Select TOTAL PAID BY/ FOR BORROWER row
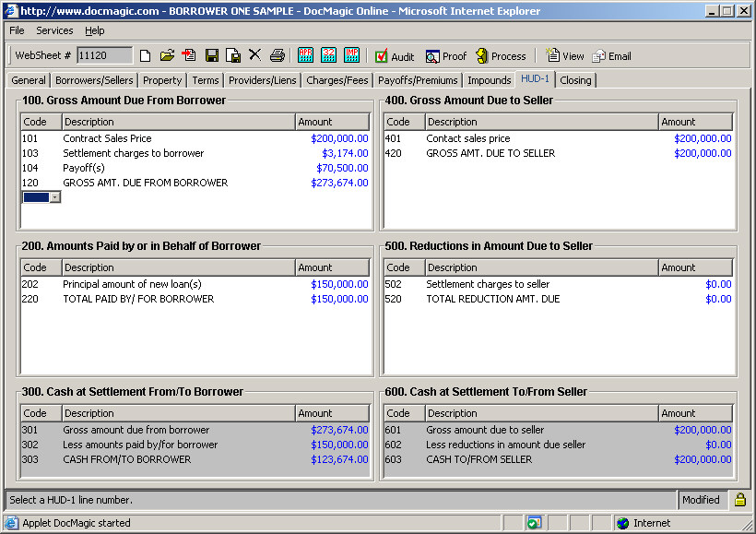This screenshot has height=534, width=756. (195, 299)
